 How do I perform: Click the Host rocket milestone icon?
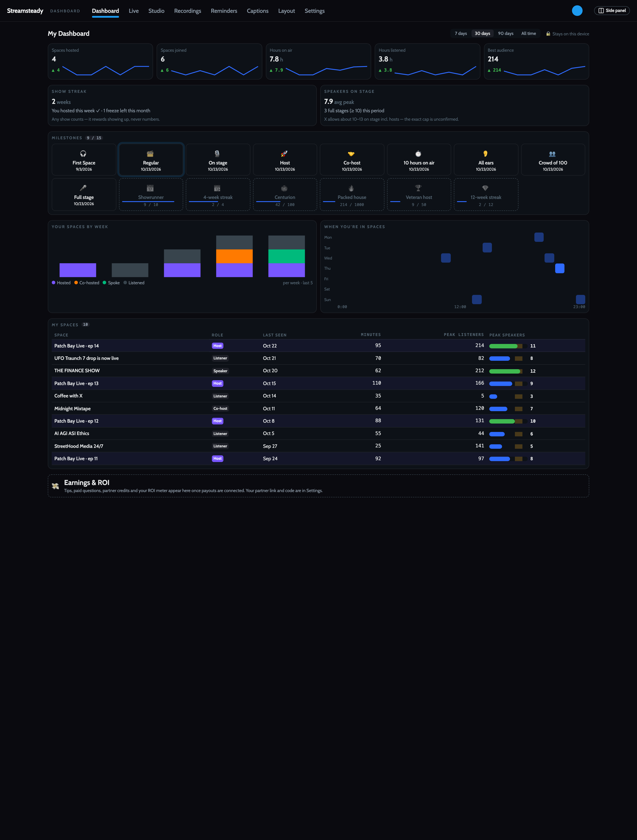click(284, 154)
